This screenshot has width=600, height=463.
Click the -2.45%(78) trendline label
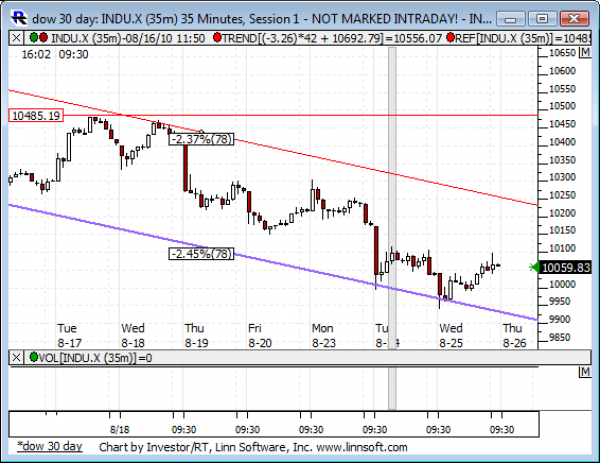click(x=201, y=254)
